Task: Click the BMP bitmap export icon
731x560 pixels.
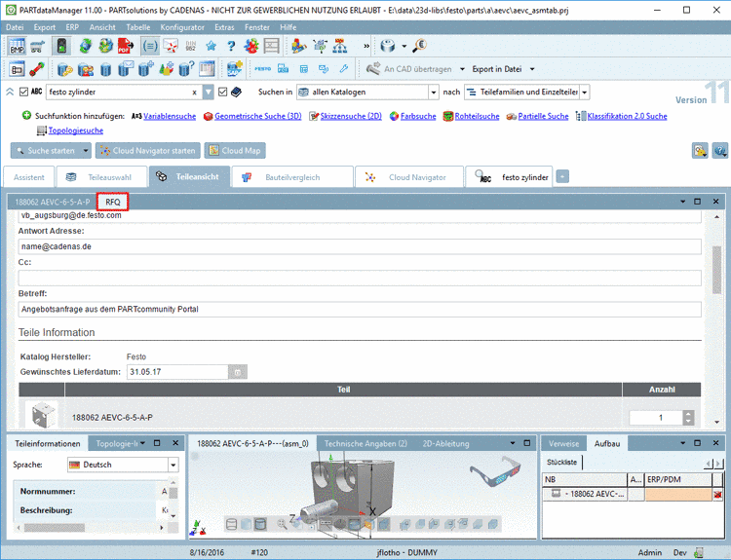Action: pos(17,46)
